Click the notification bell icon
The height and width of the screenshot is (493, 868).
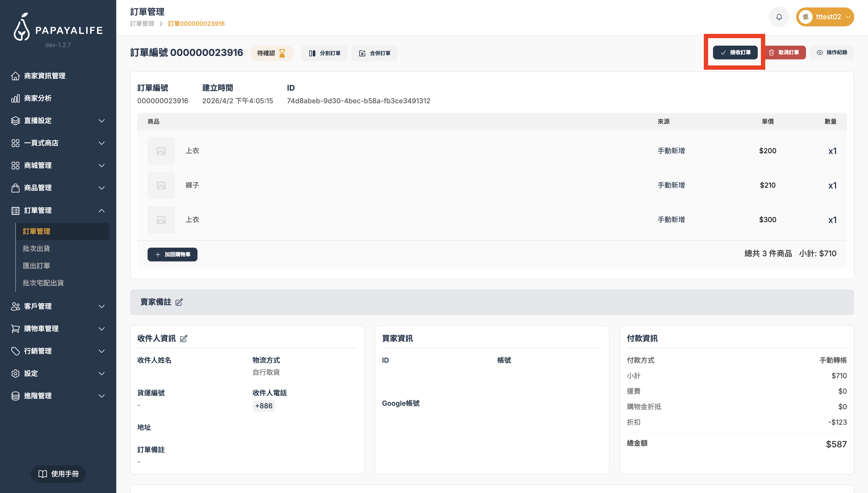click(779, 17)
